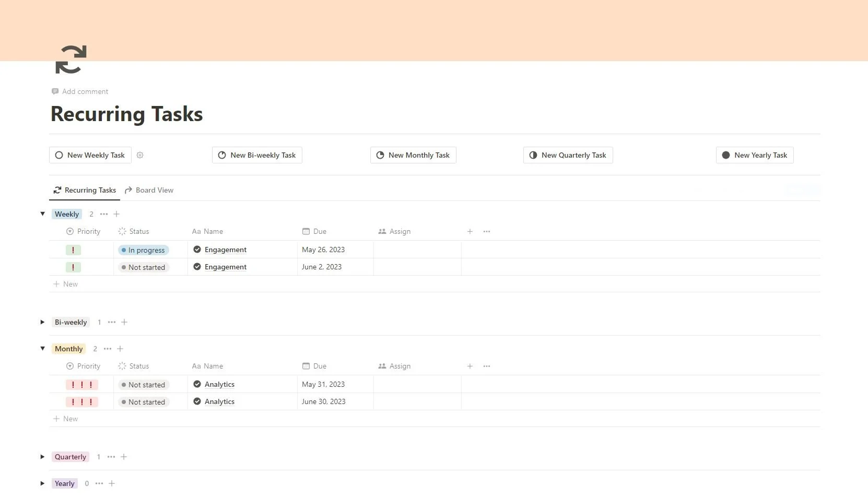
Task: Click the Recurring Tasks page title
Action: click(x=127, y=114)
